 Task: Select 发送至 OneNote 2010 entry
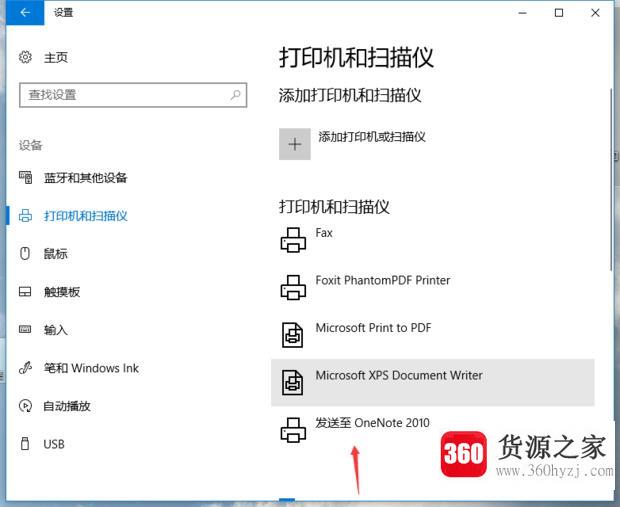click(x=433, y=430)
